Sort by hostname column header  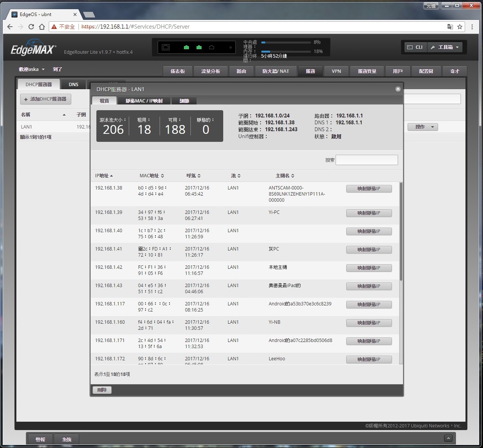point(285,176)
